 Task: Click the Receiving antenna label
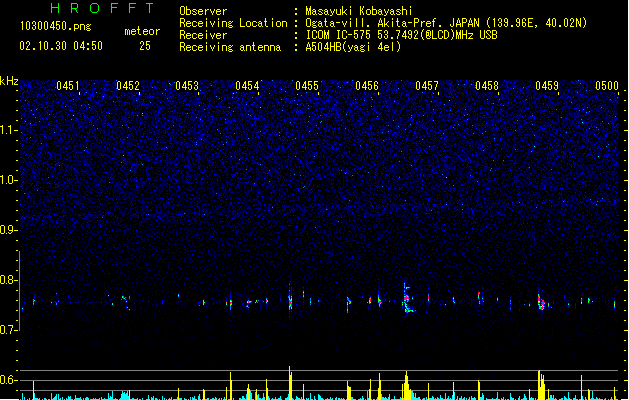coord(230,47)
